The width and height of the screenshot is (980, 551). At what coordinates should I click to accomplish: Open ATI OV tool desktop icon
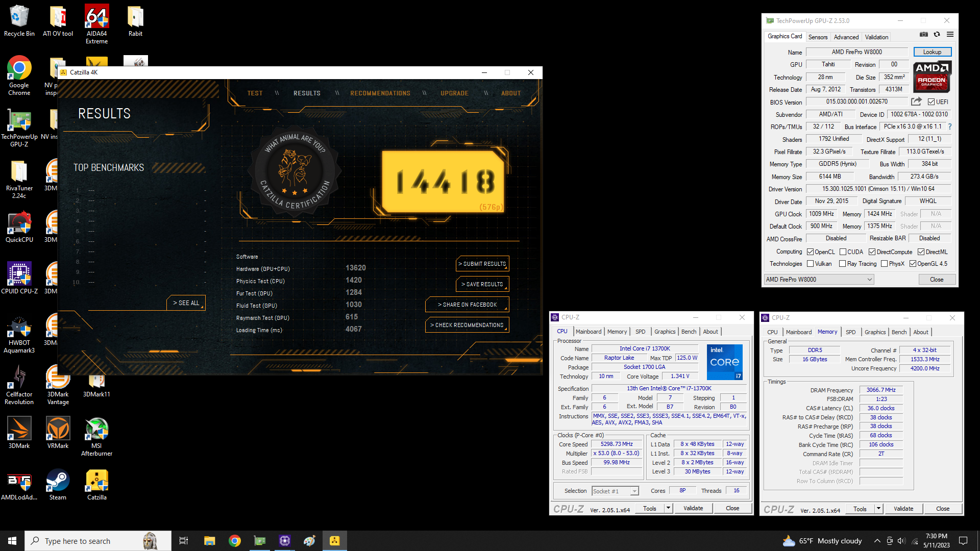click(58, 21)
